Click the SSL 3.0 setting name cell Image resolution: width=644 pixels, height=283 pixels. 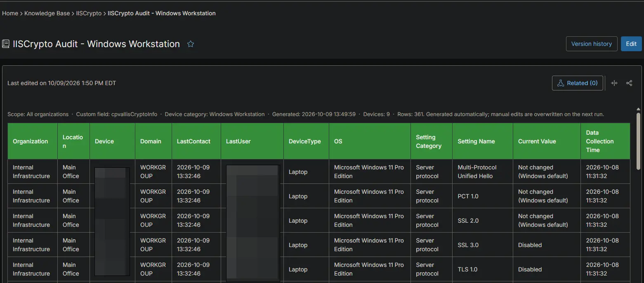click(483, 245)
